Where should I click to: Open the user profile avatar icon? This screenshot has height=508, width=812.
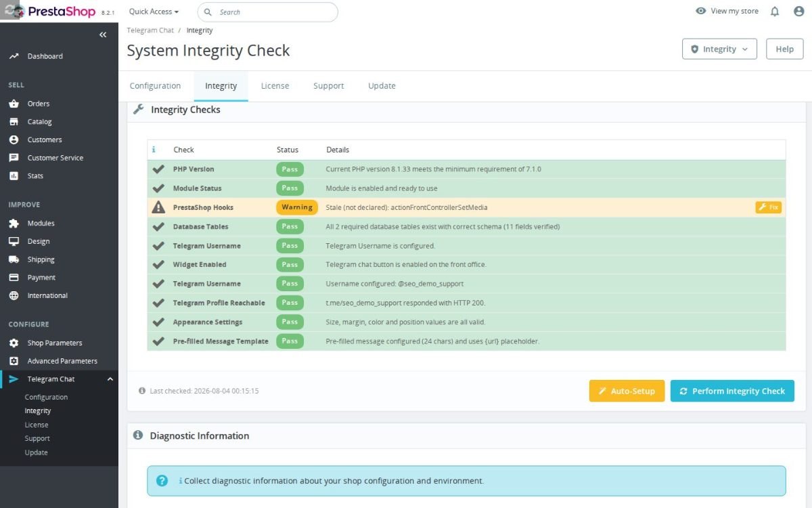(x=798, y=12)
